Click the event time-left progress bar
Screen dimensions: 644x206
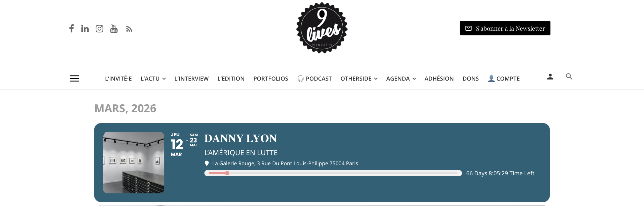point(333,173)
